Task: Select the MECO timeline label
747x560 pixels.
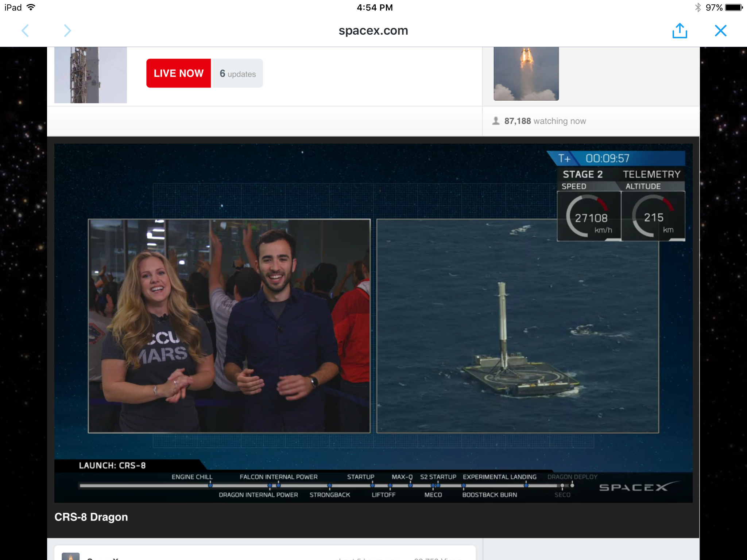Action: pyautogui.click(x=433, y=495)
